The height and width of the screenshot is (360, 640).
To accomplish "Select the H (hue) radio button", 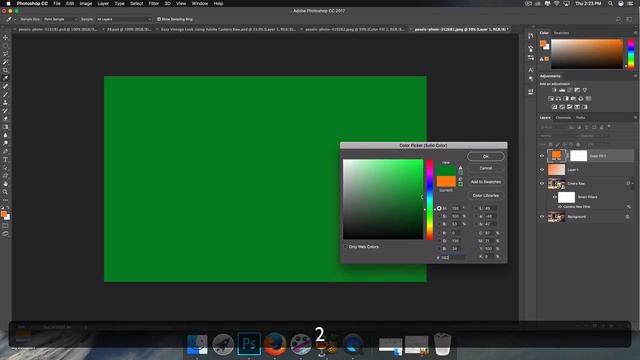I will 439,209.
